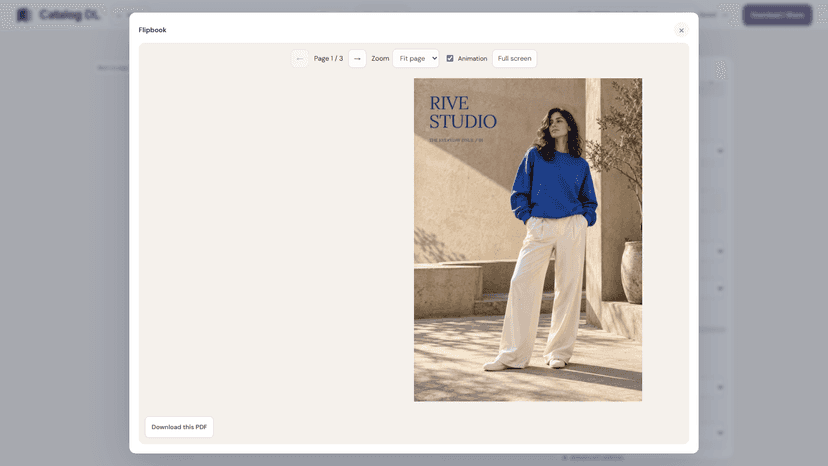
Task: Click Download this PDF button
Action: point(179,427)
